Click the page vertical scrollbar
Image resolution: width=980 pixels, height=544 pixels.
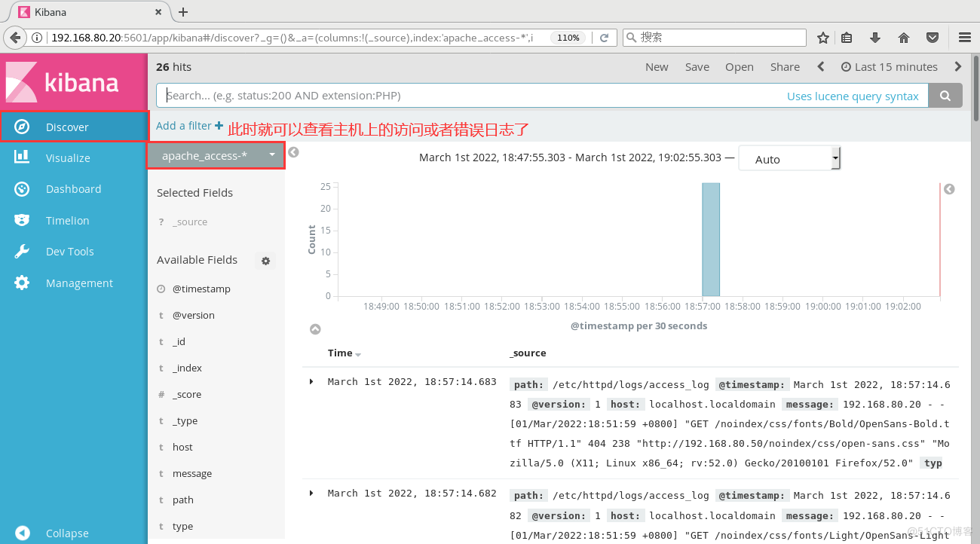975,87
